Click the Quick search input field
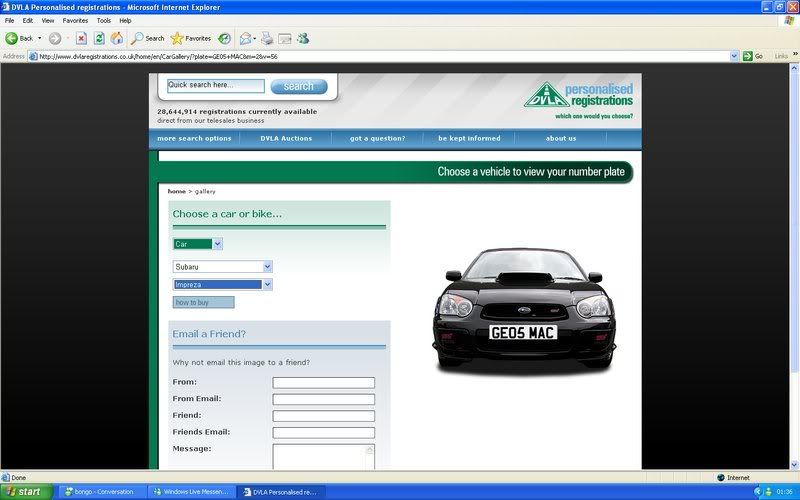Image resolution: width=800 pixels, height=500 pixels. (x=216, y=86)
